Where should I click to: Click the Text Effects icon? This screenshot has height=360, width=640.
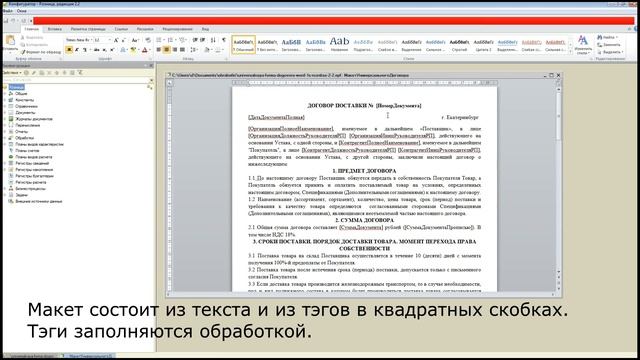click(123, 50)
